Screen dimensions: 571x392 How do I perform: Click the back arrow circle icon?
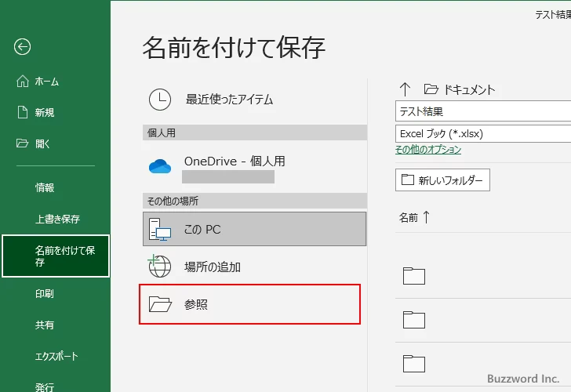click(22, 46)
